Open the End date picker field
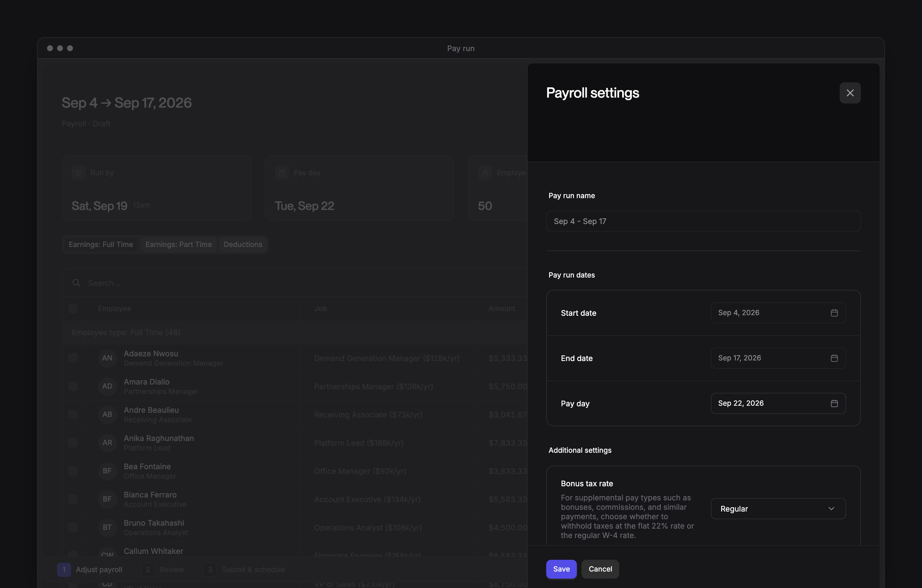922x588 pixels. pyautogui.click(x=778, y=358)
